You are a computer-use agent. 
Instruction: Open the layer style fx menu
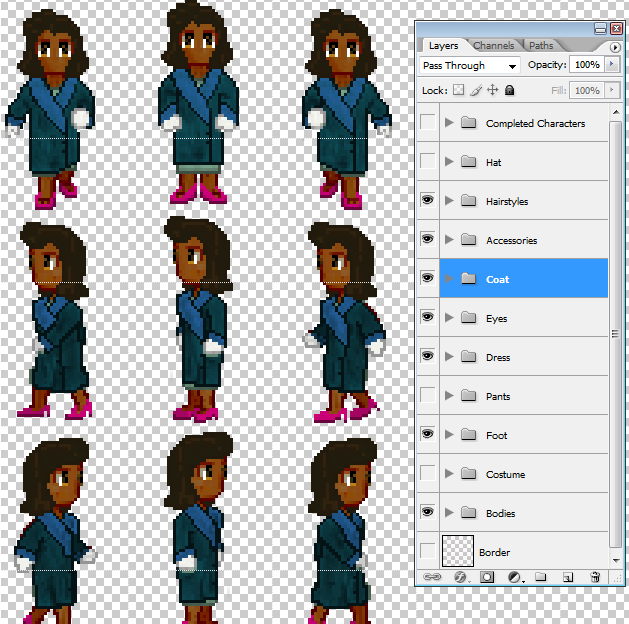460,577
